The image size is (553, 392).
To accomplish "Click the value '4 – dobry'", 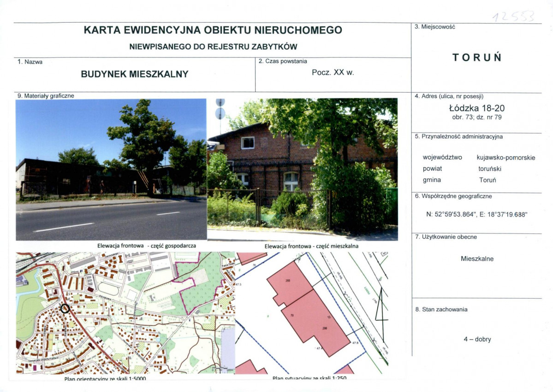I will (x=477, y=339).
